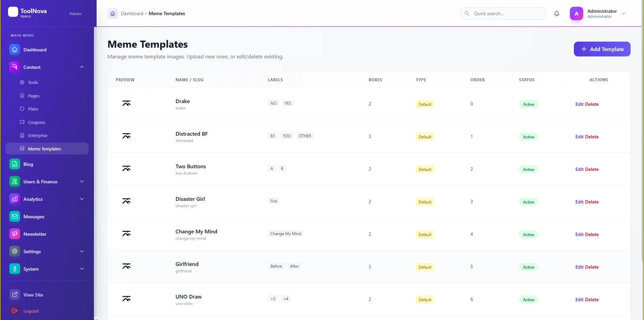Viewport: 644px width, 320px height.
Task: Collapse the Content section chevron
Action: point(82,67)
